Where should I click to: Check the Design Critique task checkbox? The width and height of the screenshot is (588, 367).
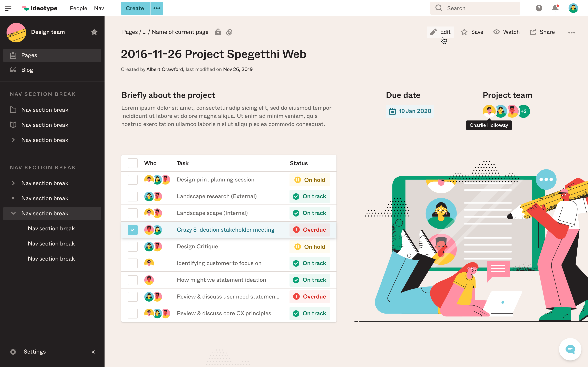coord(133,246)
